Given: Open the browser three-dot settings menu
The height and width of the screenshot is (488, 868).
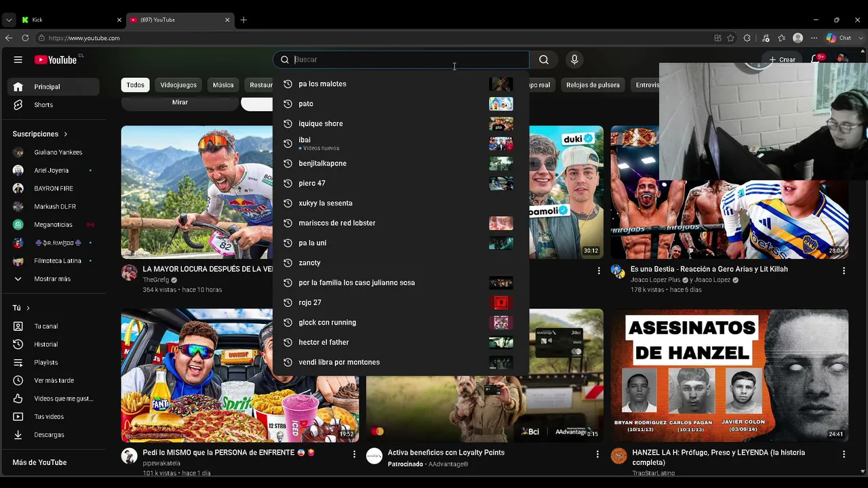Looking at the screenshot, I should pyautogui.click(x=814, y=38).
